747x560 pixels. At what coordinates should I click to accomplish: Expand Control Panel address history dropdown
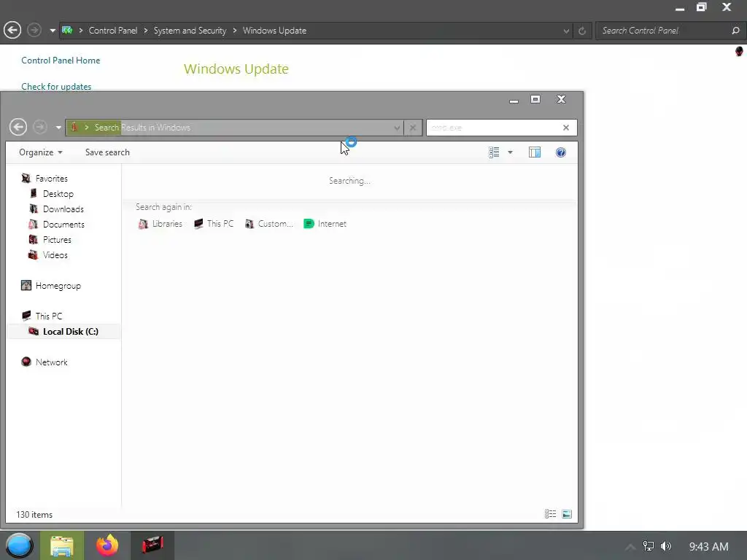pyautogui.click(x=566, y=31)
